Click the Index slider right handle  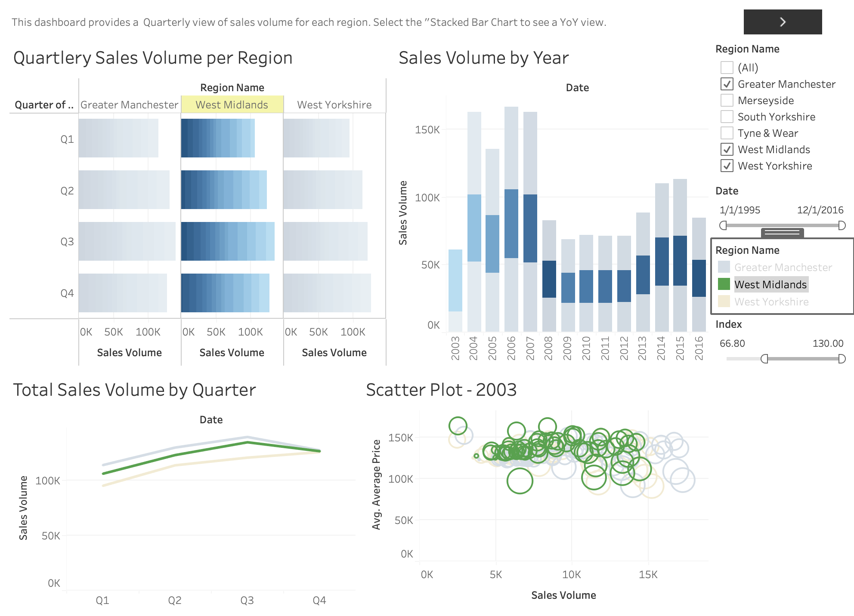[x=842, y=359]
